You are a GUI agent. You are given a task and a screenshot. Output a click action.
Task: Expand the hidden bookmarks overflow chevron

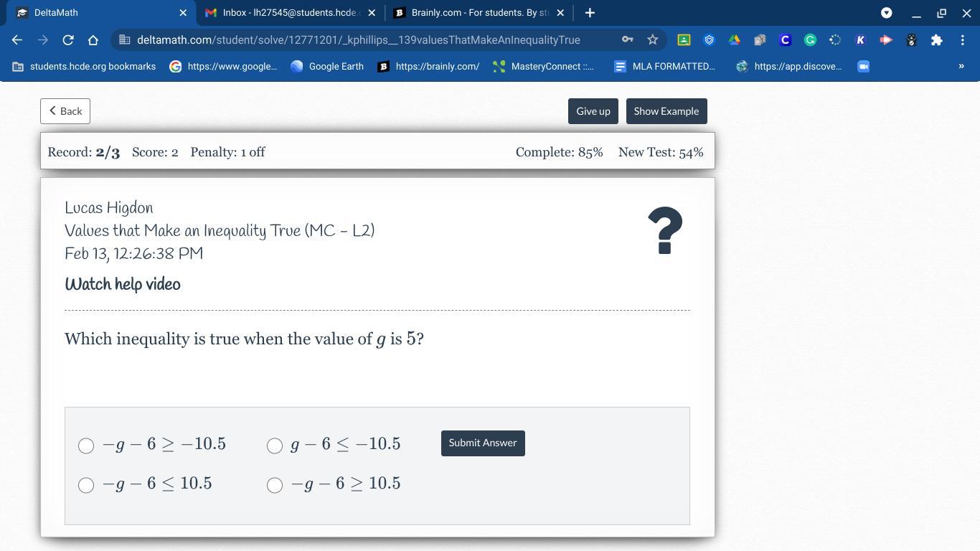click(x=961, y=66)
